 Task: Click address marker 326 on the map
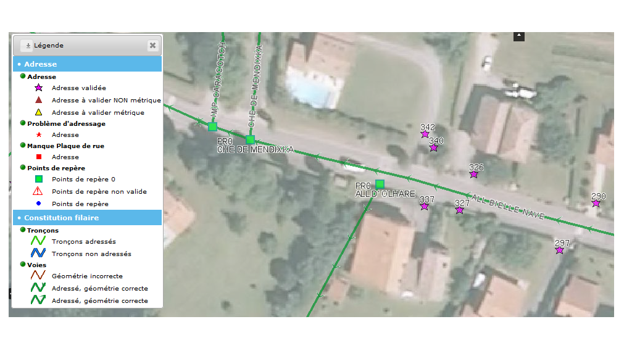coord(473,175)
